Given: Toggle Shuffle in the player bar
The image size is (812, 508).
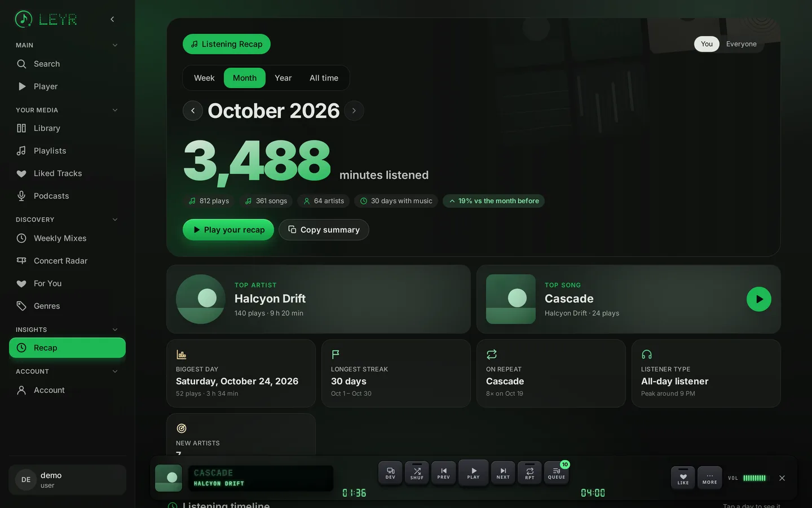Looking at the screenshot, I should point(417,473).
